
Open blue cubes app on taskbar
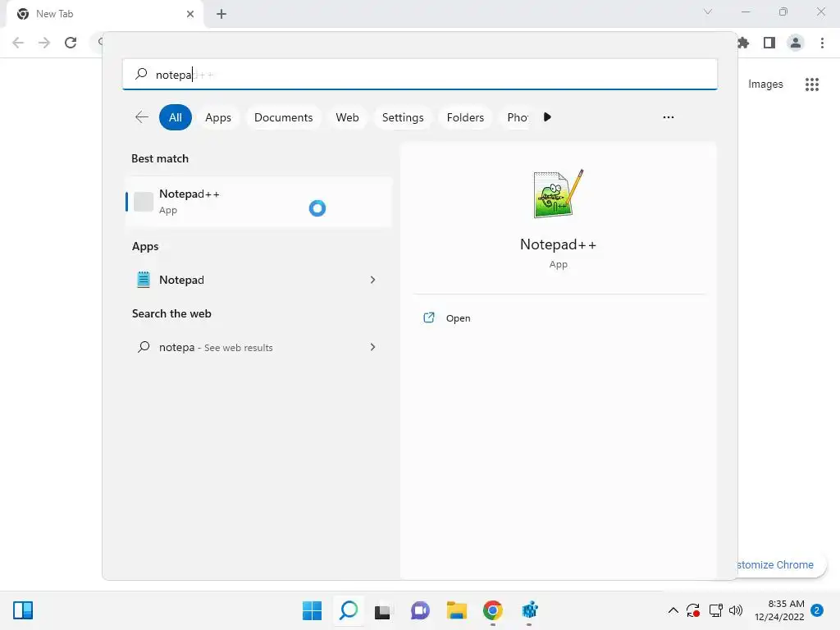click(x=529, y=610)
